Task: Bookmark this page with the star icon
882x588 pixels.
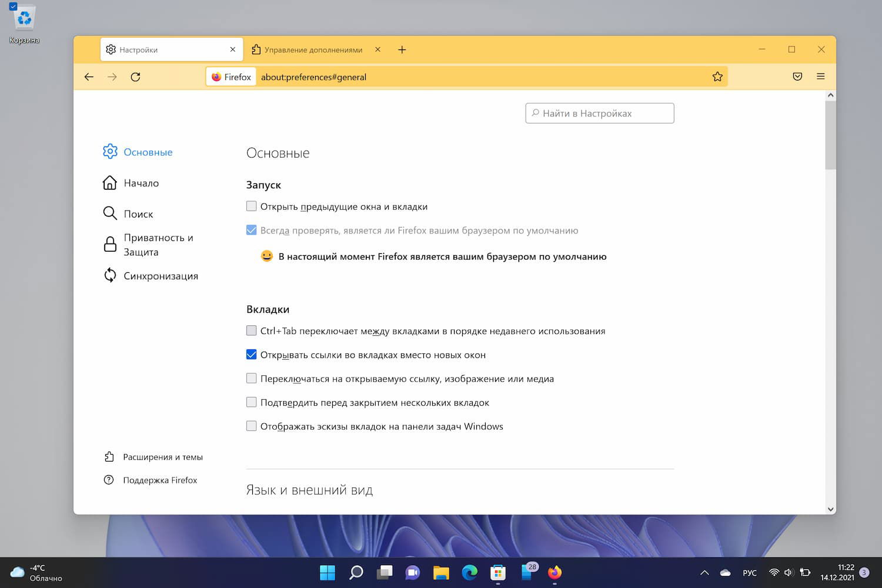Action: click(x=717, y=76)
